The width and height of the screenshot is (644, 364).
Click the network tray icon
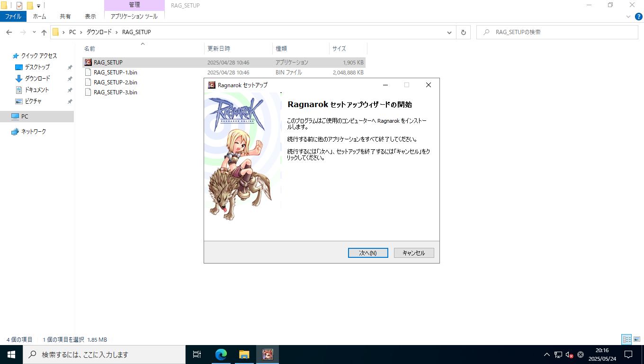(558, 355)
